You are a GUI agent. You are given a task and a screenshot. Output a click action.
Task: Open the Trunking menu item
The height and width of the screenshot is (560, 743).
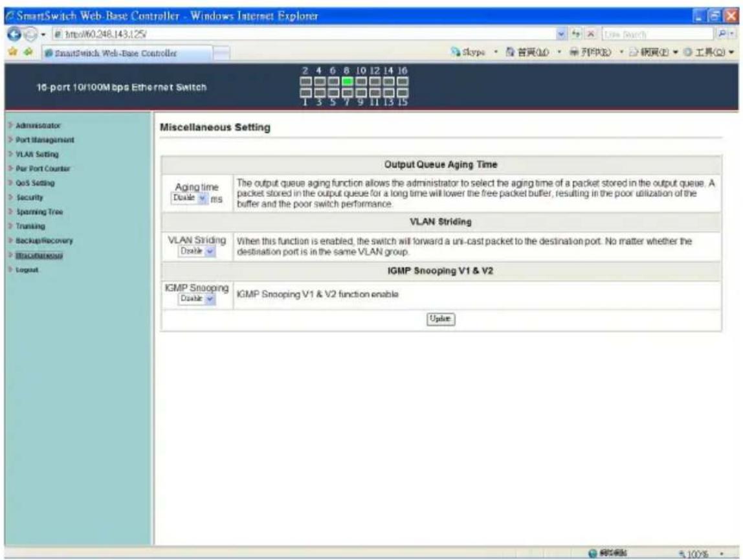click(30, 226)
